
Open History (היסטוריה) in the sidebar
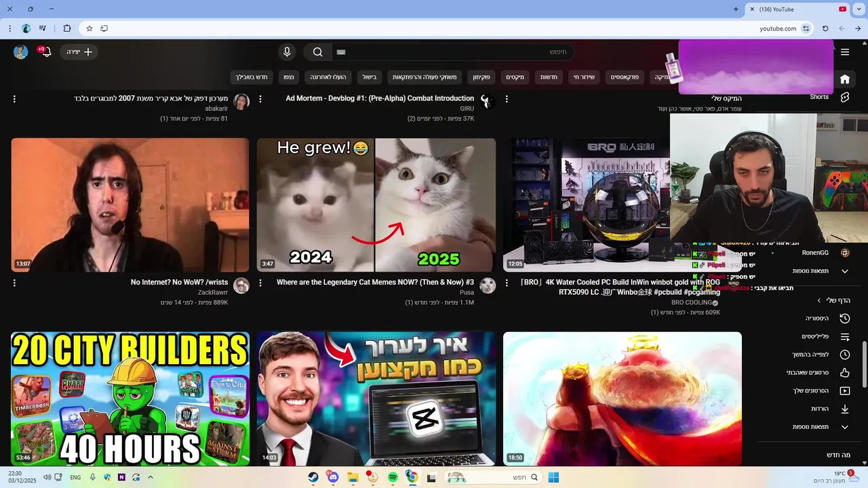(827, 319)
